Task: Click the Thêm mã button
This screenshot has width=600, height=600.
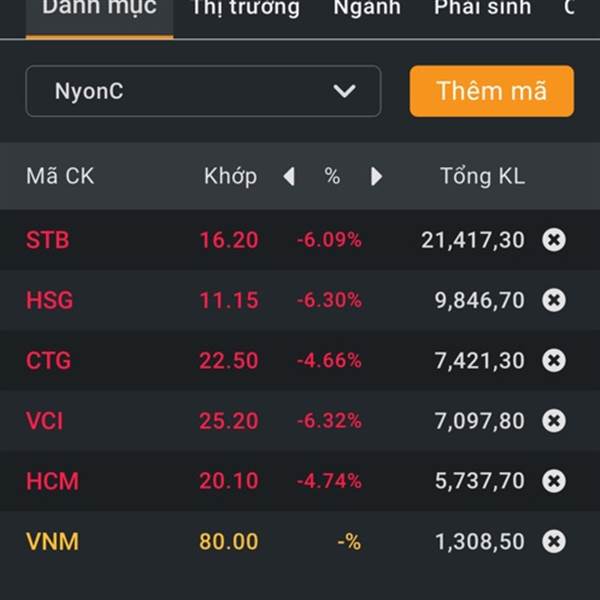Action: point(492,91)
